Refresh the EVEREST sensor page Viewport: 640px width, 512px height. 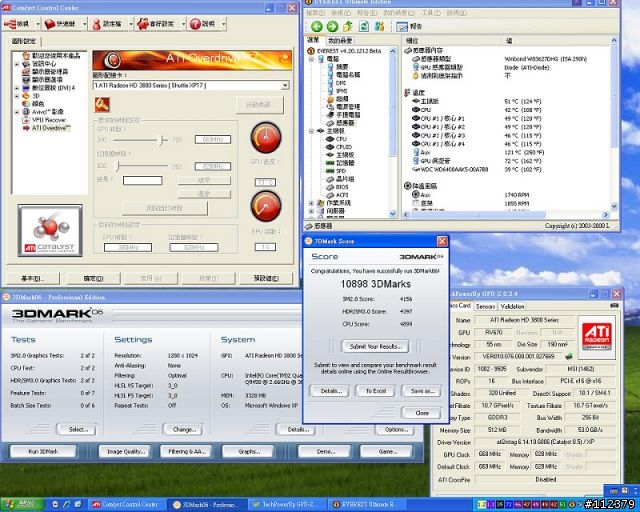364,27
